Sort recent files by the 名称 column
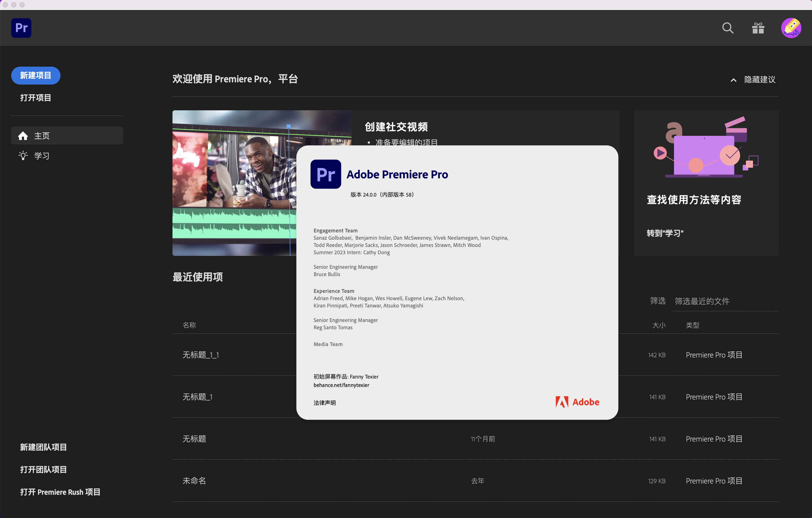Image resolution: width=812 pixels, height=518 pixels. (189, 325)
